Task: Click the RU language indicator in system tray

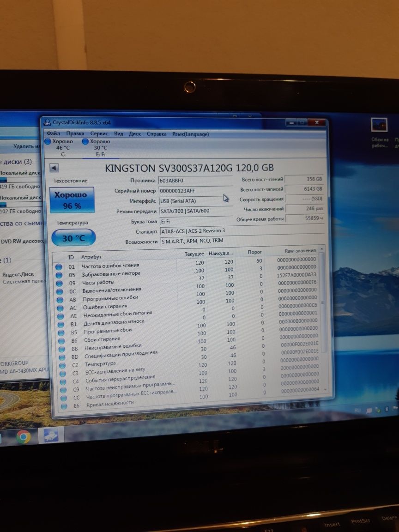Action: tap(357, 410)
